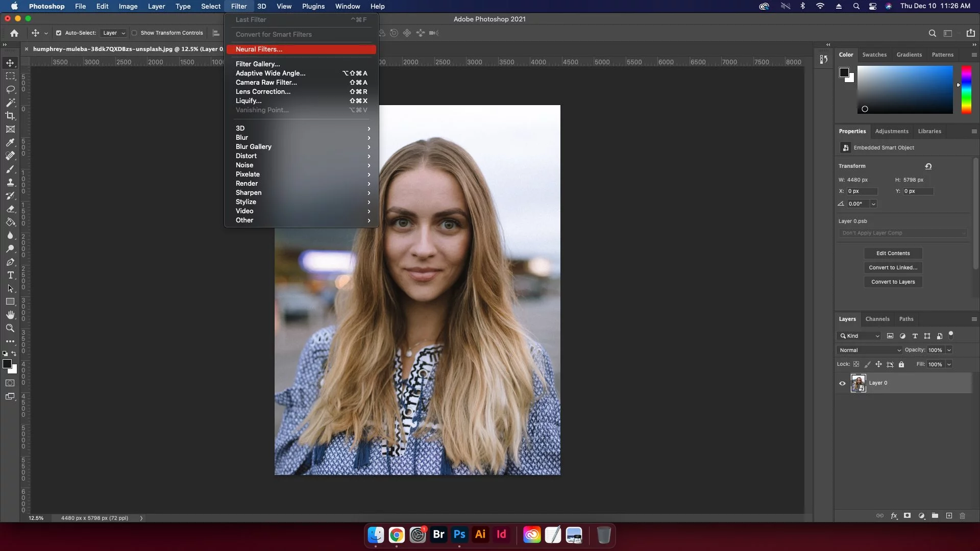Screen dimensions: 980x551
Task: Open Illustrator from the dock
Action: 480,535
